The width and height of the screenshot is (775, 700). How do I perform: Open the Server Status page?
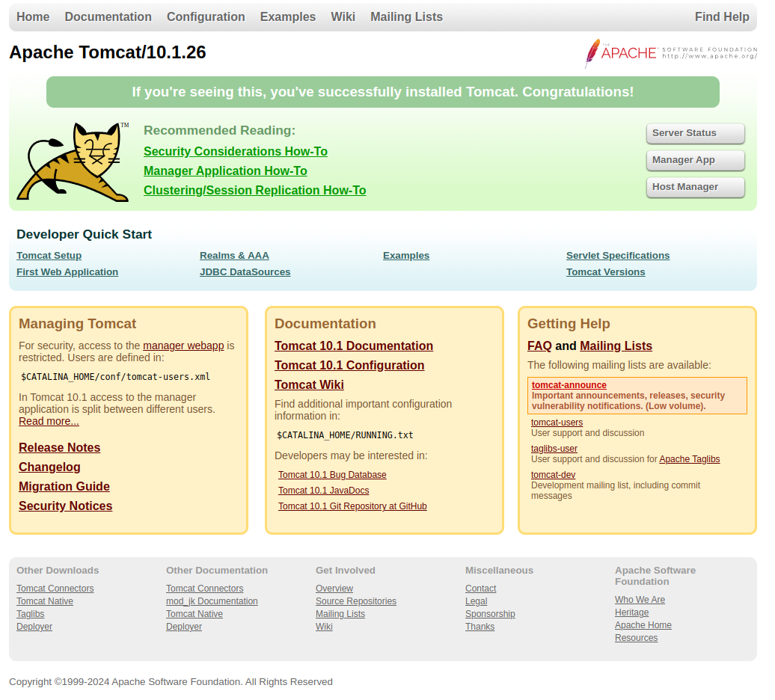point(695,133)
